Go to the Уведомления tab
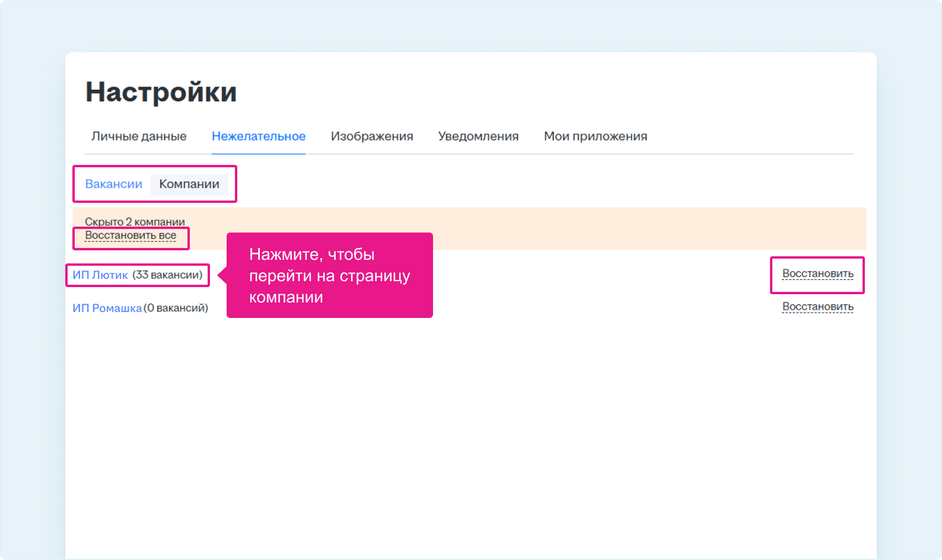The width and height of the screenshot is (942, 560). [478, 136]
